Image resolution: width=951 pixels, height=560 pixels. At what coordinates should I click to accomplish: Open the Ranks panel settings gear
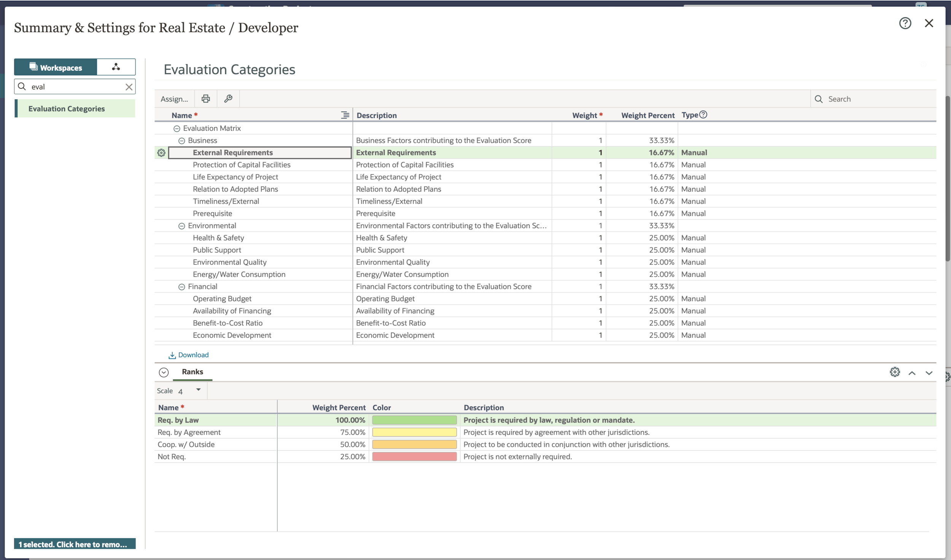[895, 372]
